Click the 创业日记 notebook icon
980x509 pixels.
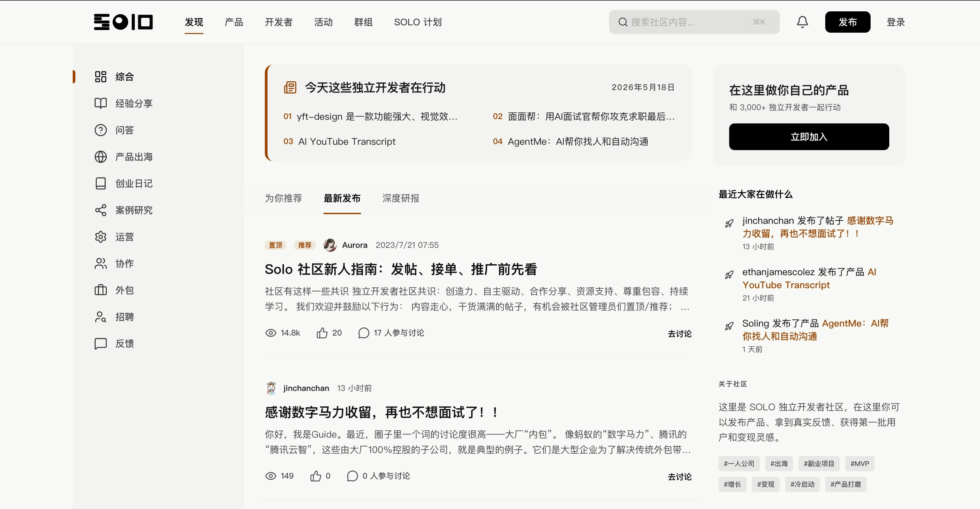100,183
